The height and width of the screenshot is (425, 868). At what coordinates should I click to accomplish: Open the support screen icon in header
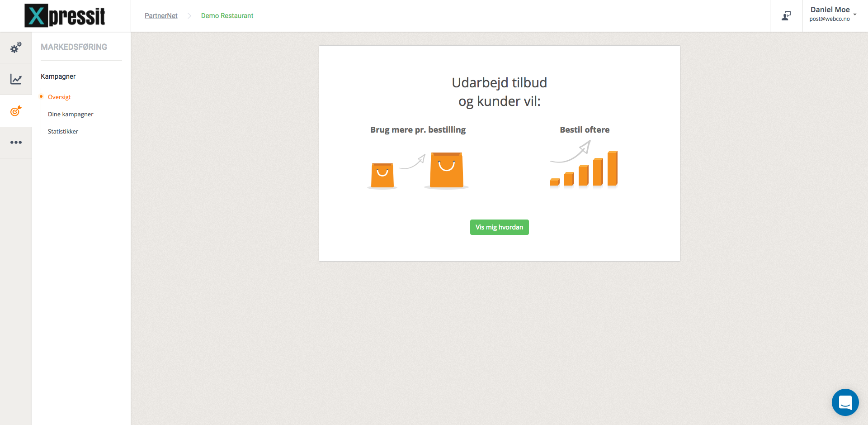pyautogui.click(x=786, y=16)
